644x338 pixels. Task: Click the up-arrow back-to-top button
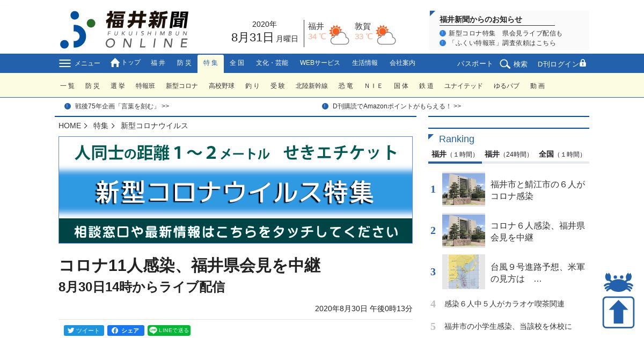click(618, 312)
